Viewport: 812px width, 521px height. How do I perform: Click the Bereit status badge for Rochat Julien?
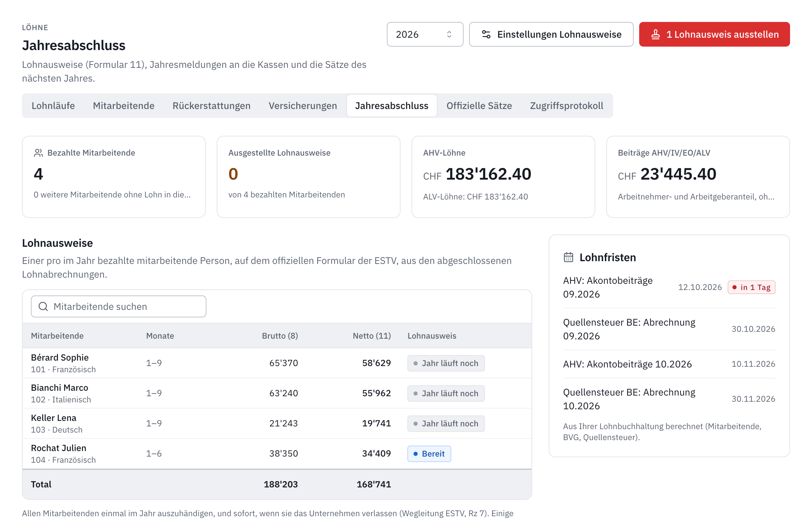(x=429, y=454)
